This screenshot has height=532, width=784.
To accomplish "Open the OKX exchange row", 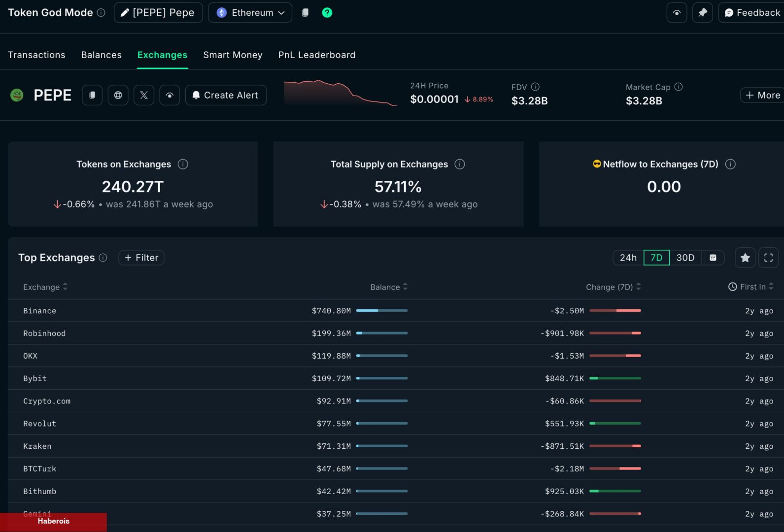I will click(x=396, y=356).
